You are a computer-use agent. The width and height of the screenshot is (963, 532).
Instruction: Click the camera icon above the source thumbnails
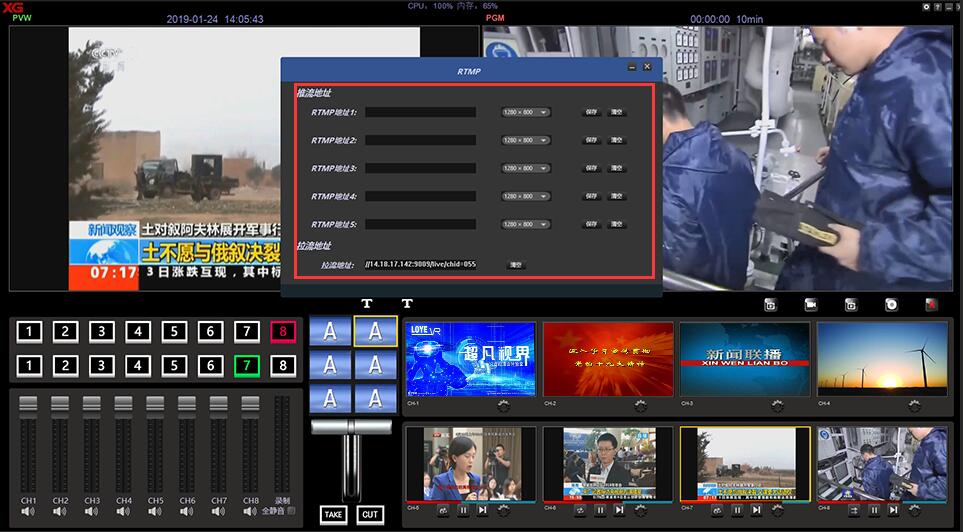[x=811, y=305]
